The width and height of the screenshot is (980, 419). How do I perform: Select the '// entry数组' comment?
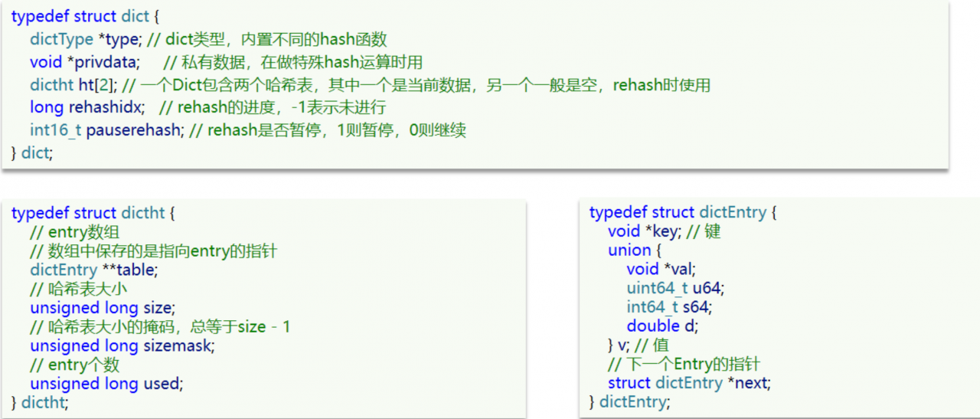point(75,232)
